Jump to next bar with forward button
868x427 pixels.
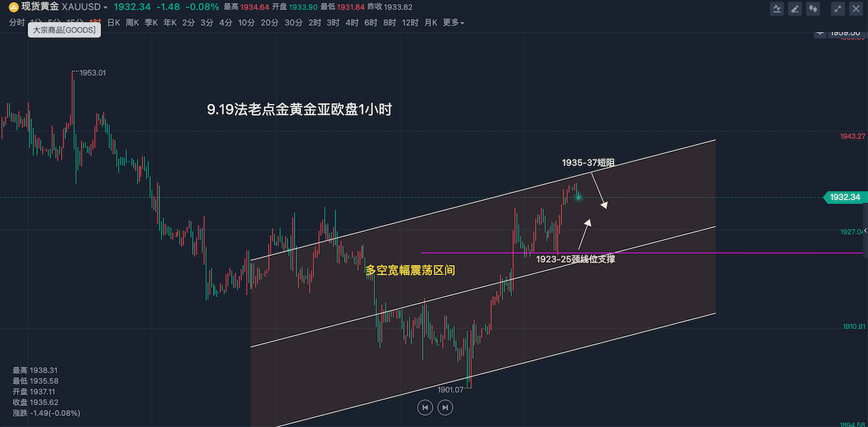445,407
